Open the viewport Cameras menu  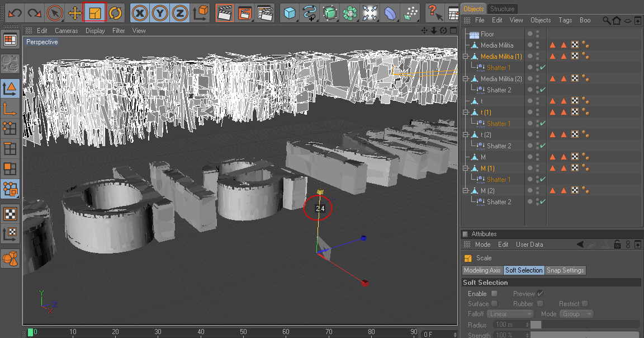click(66, 31)
